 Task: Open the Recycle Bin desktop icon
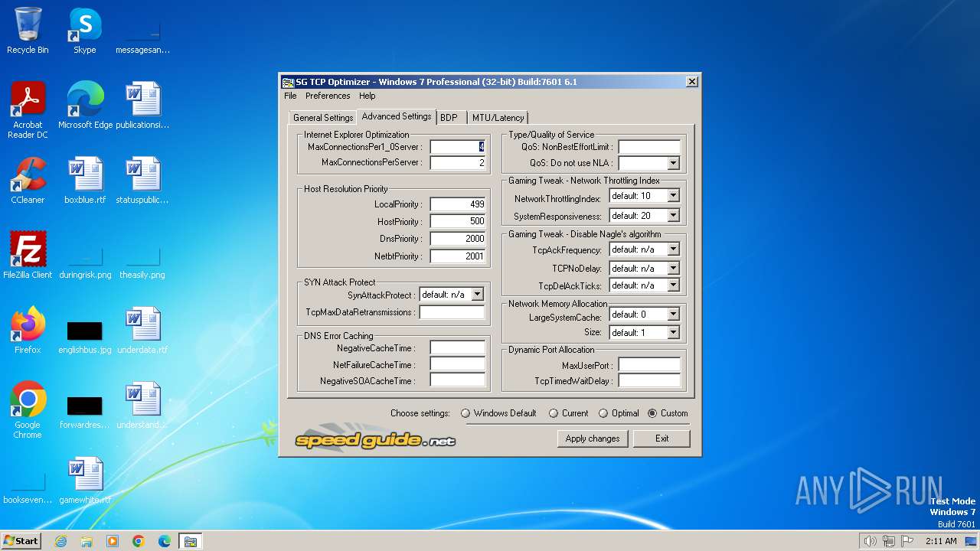click(28, 31)
